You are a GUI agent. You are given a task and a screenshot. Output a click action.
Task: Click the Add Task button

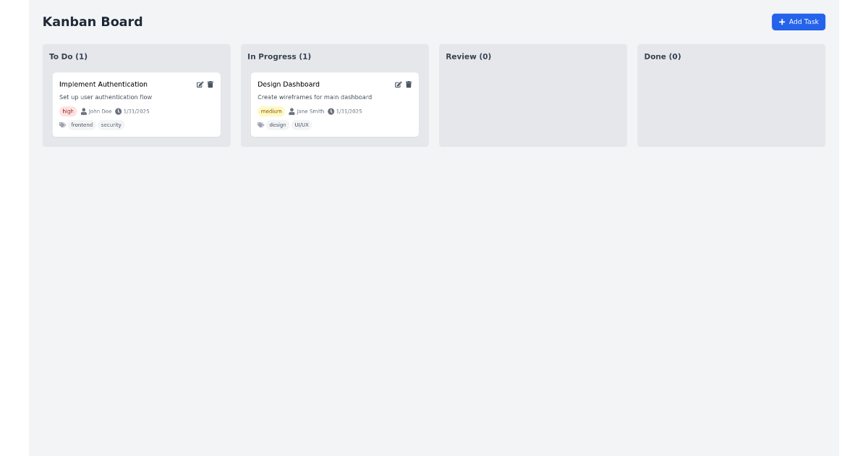click(799, 22)
